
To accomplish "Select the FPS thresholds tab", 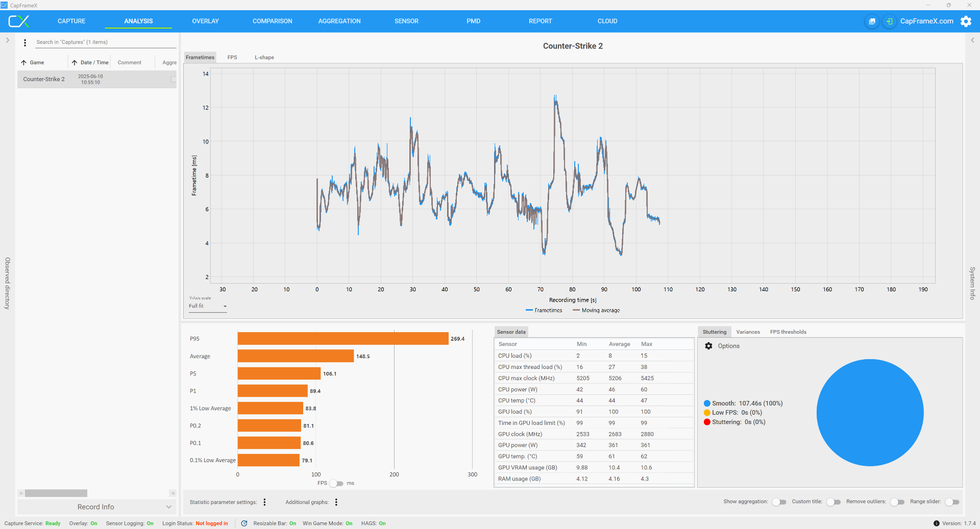I will tap(788, 332).
